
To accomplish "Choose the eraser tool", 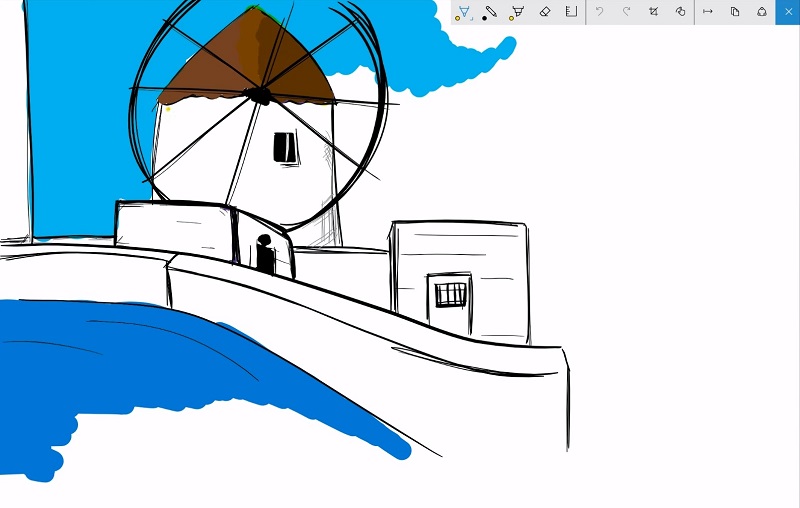I will point(544,12).
